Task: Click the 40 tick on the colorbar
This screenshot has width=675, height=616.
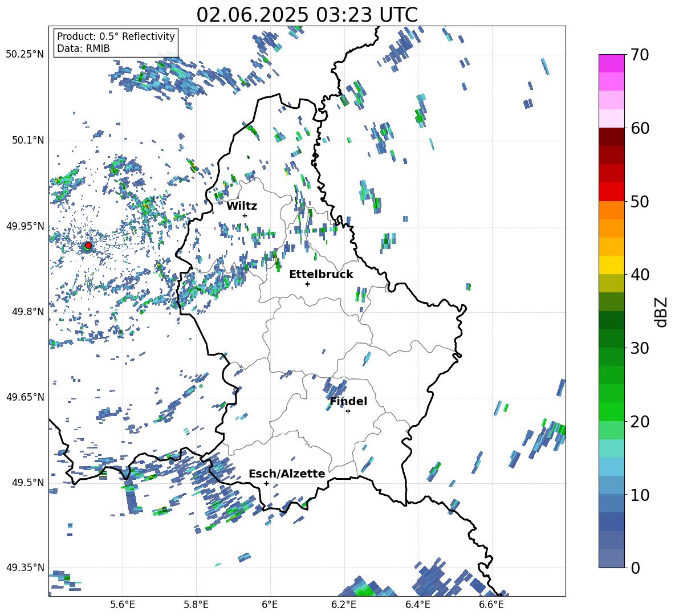Action: [x=640, y=275]
